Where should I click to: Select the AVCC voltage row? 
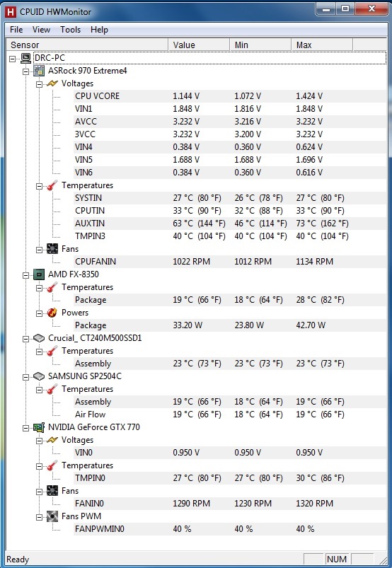pyautogui.click(x=230, y=122)
